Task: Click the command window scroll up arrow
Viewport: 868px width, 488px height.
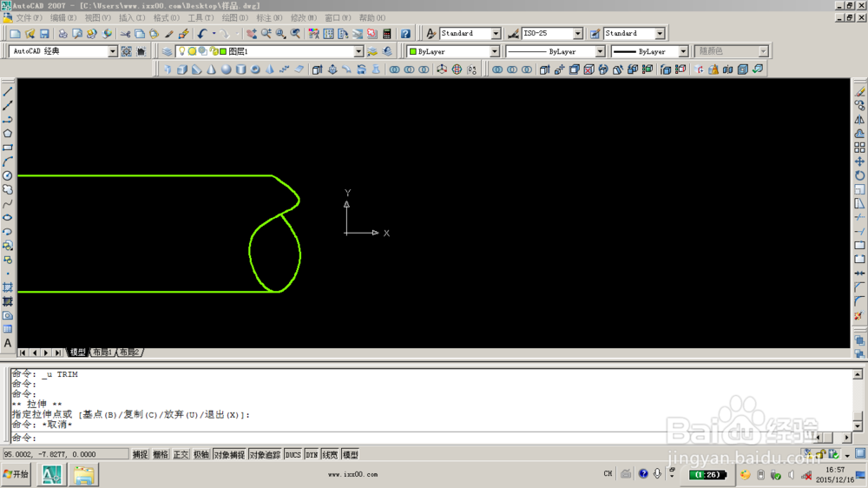Action: coord(858,374)
